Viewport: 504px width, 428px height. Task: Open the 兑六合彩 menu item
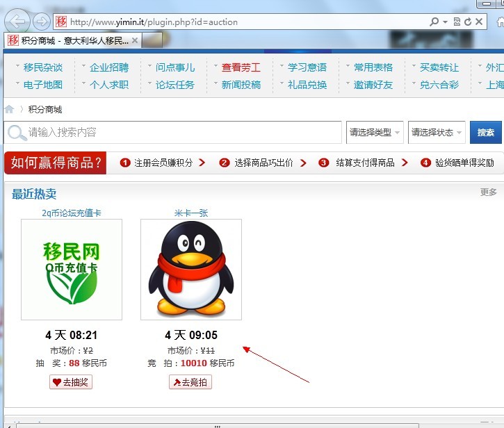[439, 85]
